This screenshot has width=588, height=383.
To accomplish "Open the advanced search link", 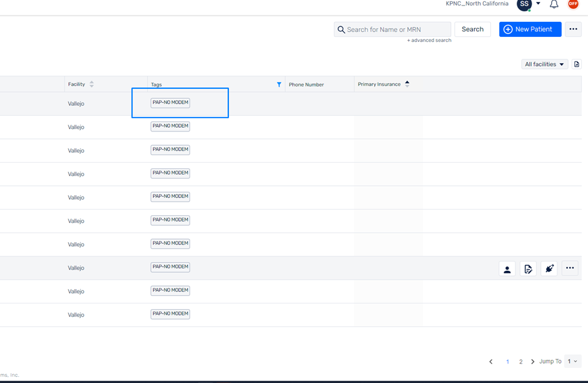I will coord(429,40).
